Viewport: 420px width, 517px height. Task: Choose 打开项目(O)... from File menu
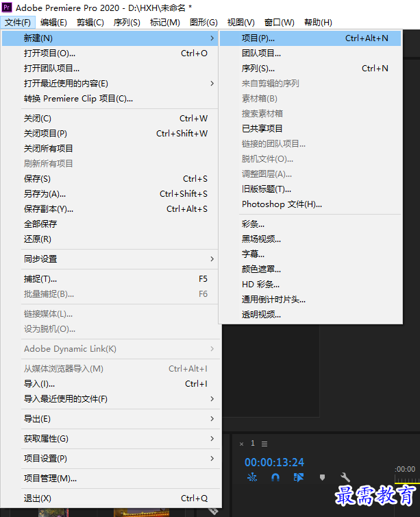pyautogui.click(x=110, y=53)
